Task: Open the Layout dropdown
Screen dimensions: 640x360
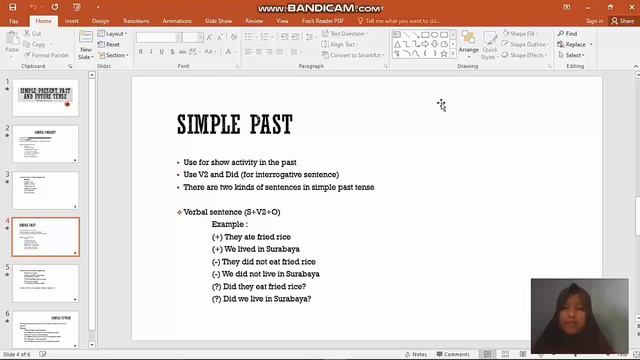Action: [x=113, y=33]
